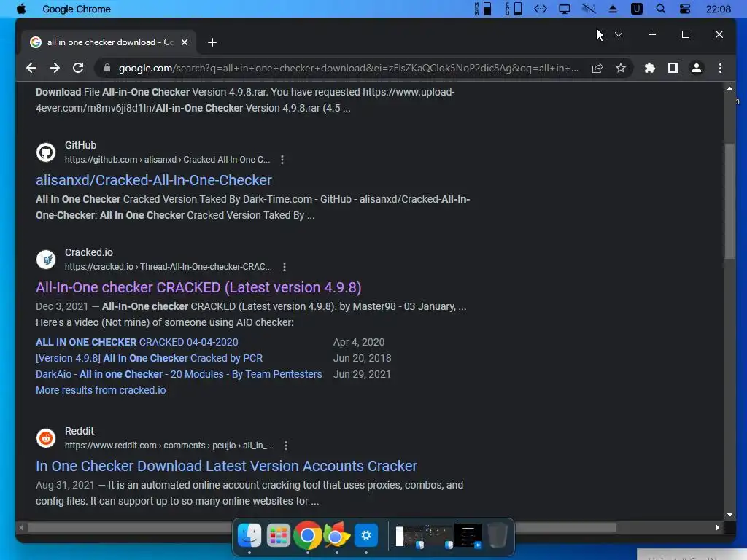
Task: Open 'In One Checker Download Latest Version Accounts Cracker'
Action: coord(226,466)
